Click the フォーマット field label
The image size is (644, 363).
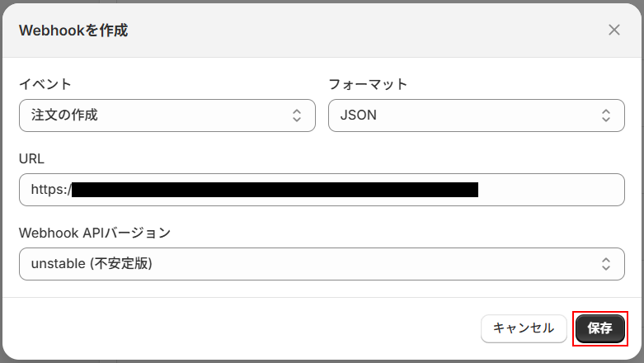(368, 84)
